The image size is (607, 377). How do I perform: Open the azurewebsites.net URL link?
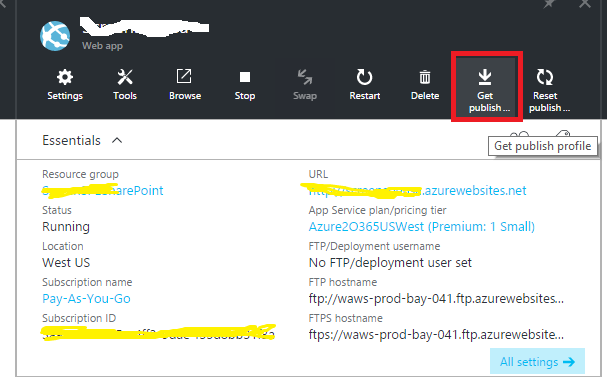tap(417, 190)
